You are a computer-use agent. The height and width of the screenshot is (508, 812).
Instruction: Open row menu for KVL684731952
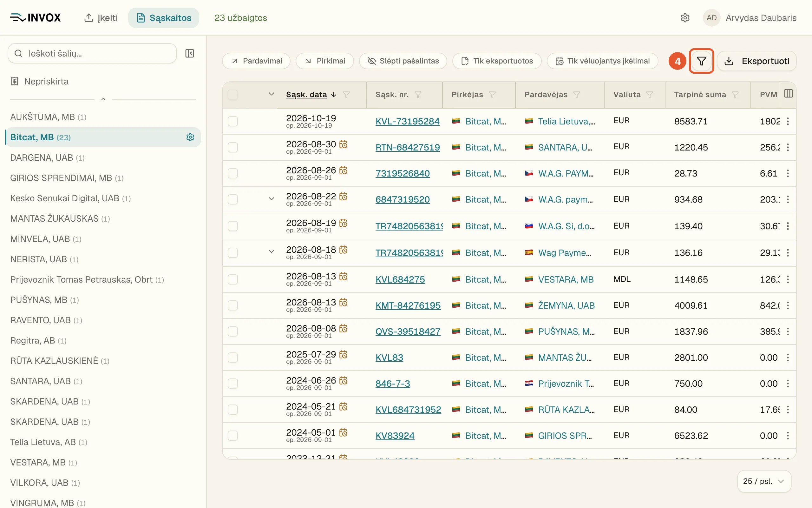[x=788, y=410]
